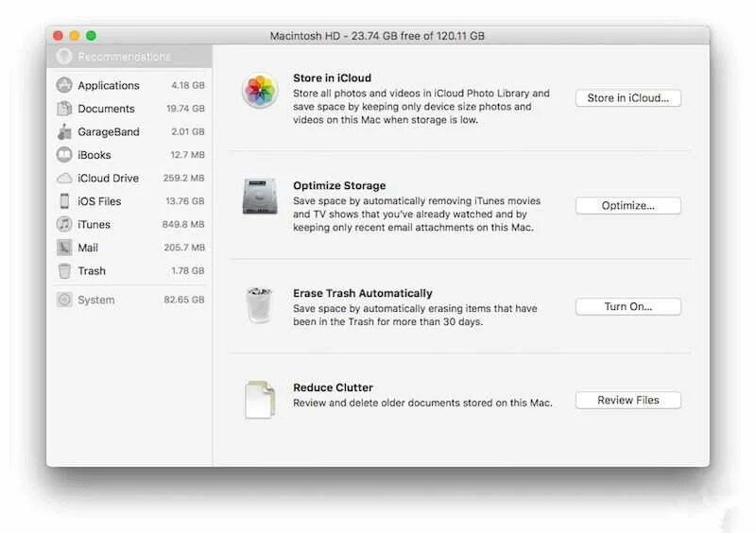Click the Reduce Clutter heading
756x533 pixels.
(334, 387)
